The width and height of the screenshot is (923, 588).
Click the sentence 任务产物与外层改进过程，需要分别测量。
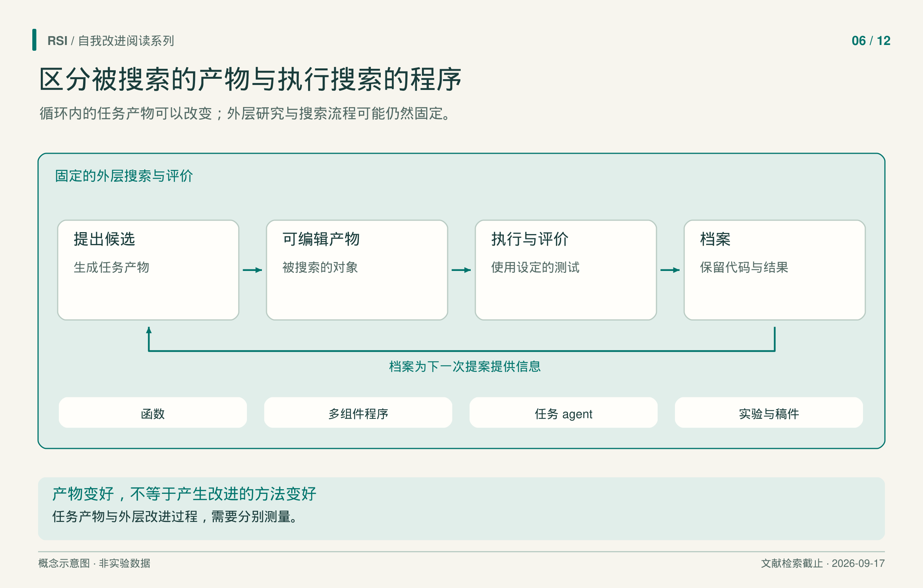coord(175,517)
